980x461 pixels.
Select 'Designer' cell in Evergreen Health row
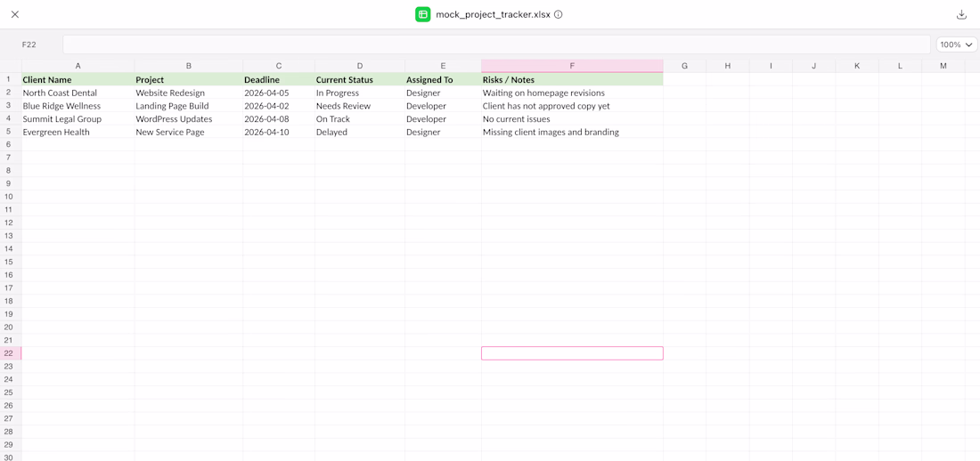tap(443, 132)
